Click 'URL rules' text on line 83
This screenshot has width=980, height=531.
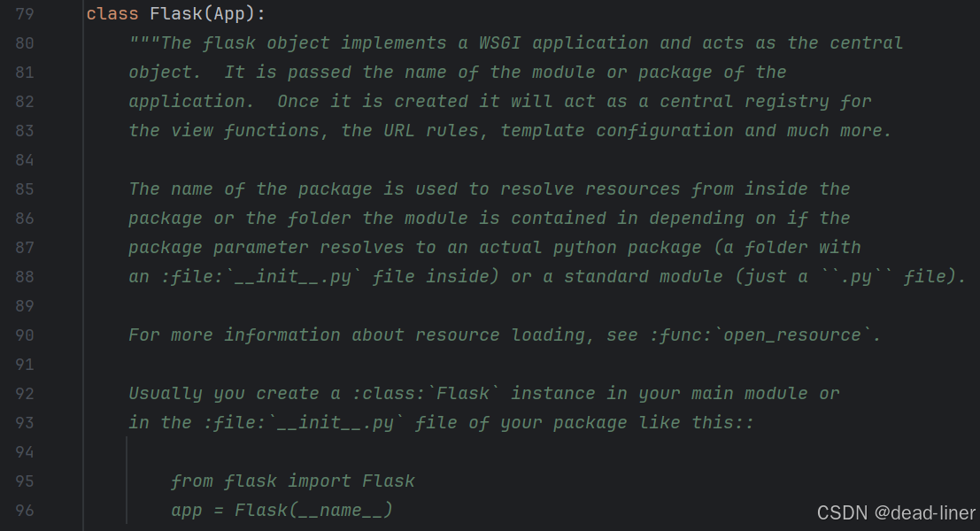(x=430, y=131)
